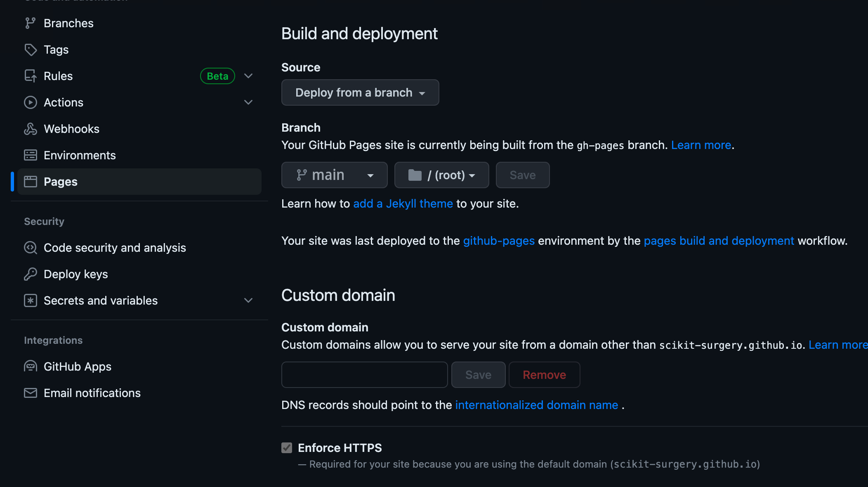The height and width of the screenshot is (487, 868).
Task: Click the Environments server icon
Action: pos(30,155)
